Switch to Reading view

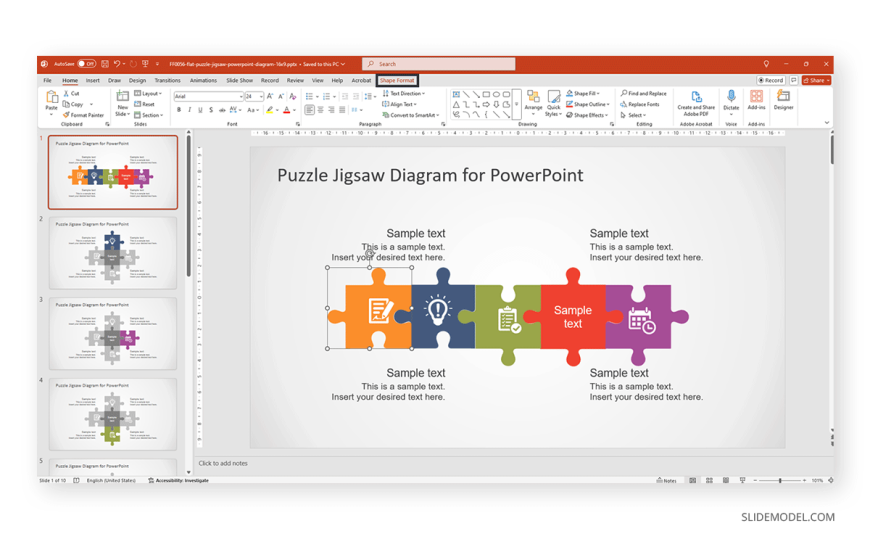pos(726,480)
